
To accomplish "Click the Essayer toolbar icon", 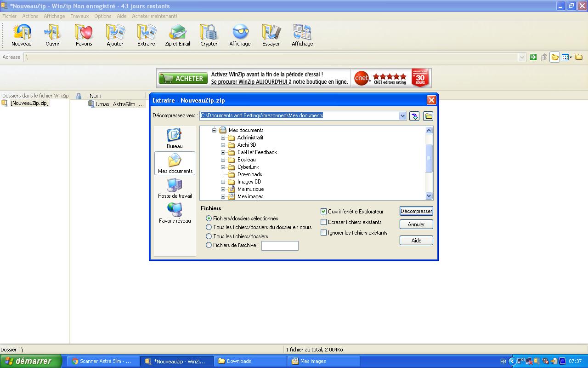I will pos(271,35).
